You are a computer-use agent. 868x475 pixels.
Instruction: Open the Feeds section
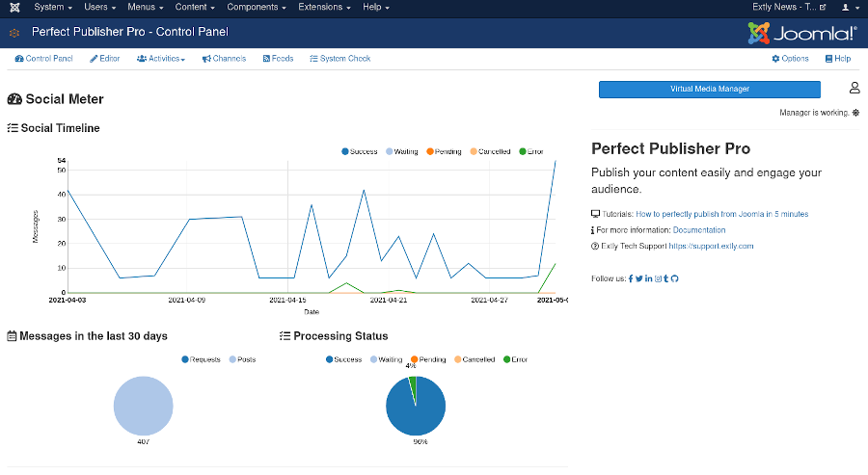278,59
